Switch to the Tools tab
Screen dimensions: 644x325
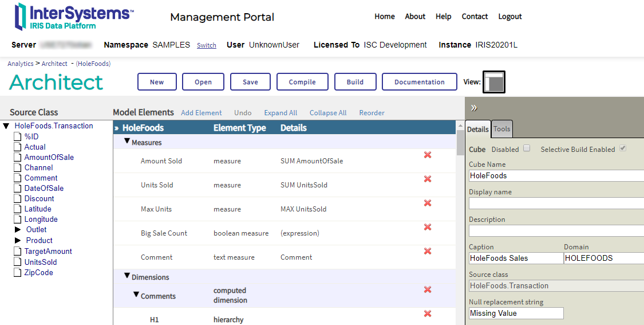[502, 129]
